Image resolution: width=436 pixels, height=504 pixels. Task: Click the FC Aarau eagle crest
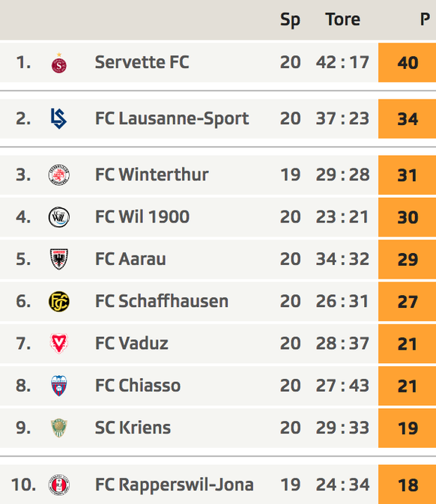(59, 259)
